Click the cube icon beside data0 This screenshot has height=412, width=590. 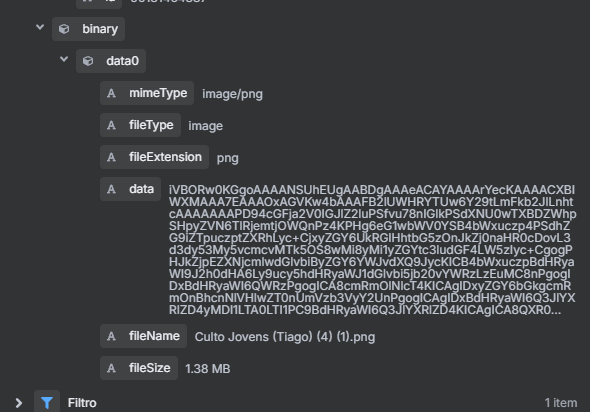[88, 61]
